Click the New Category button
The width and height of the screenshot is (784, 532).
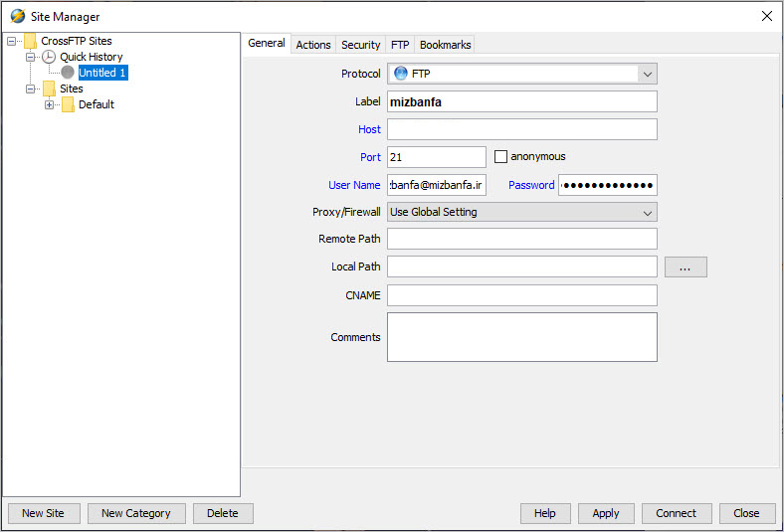[136, 513]
